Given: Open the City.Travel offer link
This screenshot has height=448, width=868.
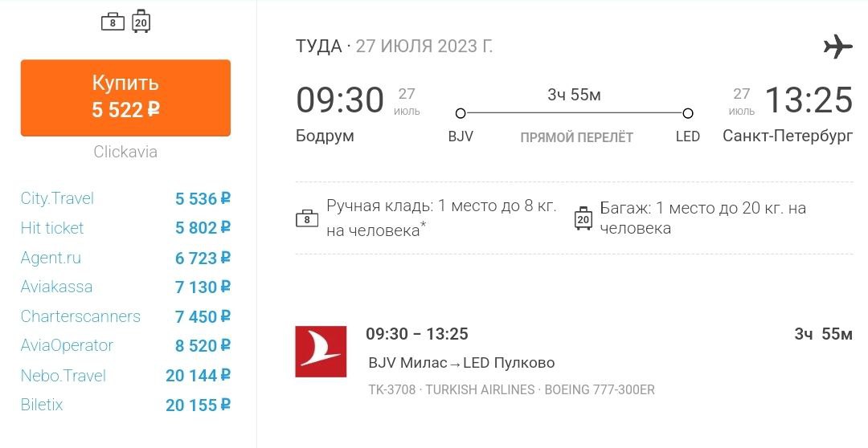Looking at the screenshot, I should click(57, 198).
